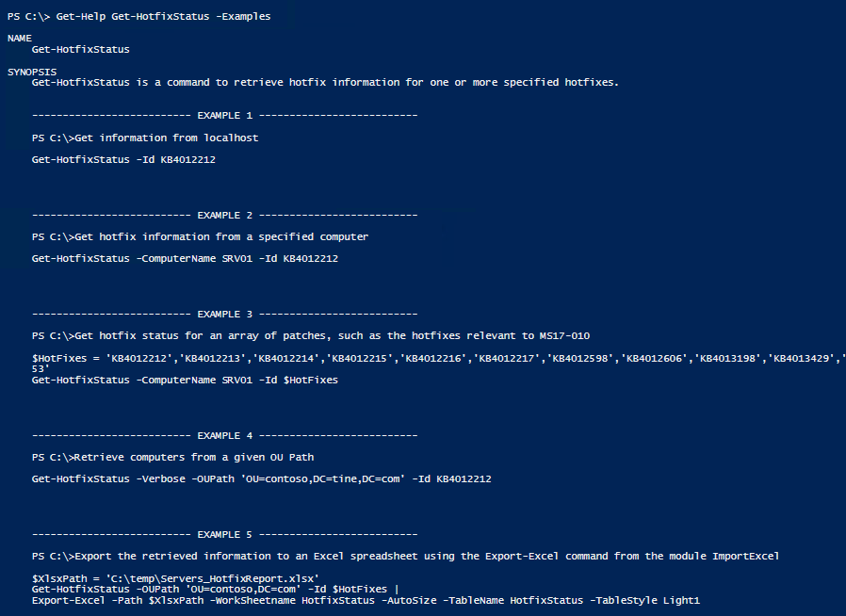Click 'Retrieve computers from a given OU Path'

(x=194, y=458)
